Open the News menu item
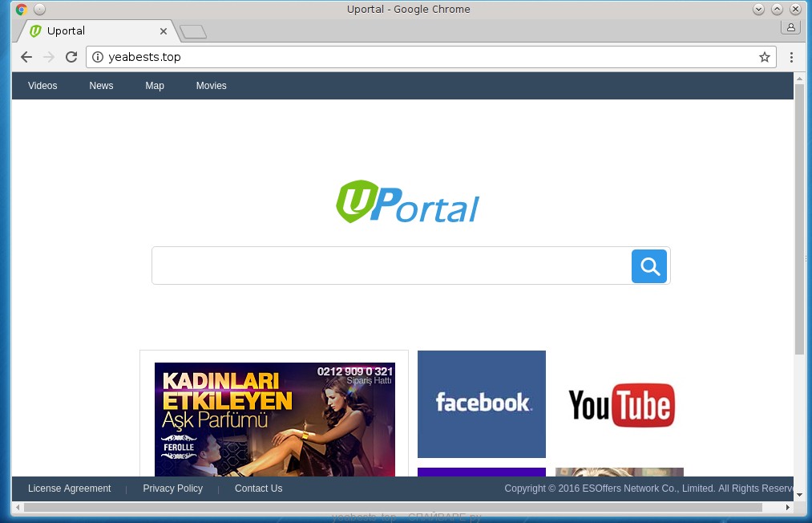Image resolution: width=812 pixels, height=523 pixels. click(x=101, y=86)
